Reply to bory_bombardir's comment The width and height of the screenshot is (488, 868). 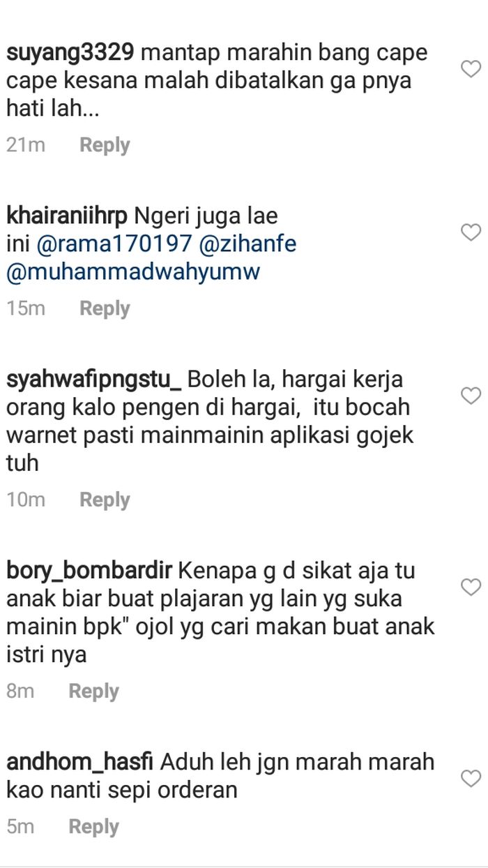pos(93,691)
